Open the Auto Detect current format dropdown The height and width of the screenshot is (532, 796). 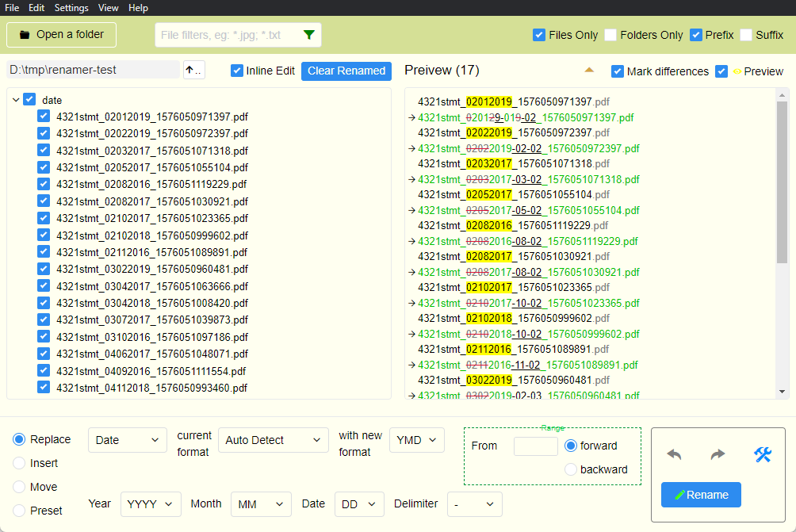click(x=274, y=440)
